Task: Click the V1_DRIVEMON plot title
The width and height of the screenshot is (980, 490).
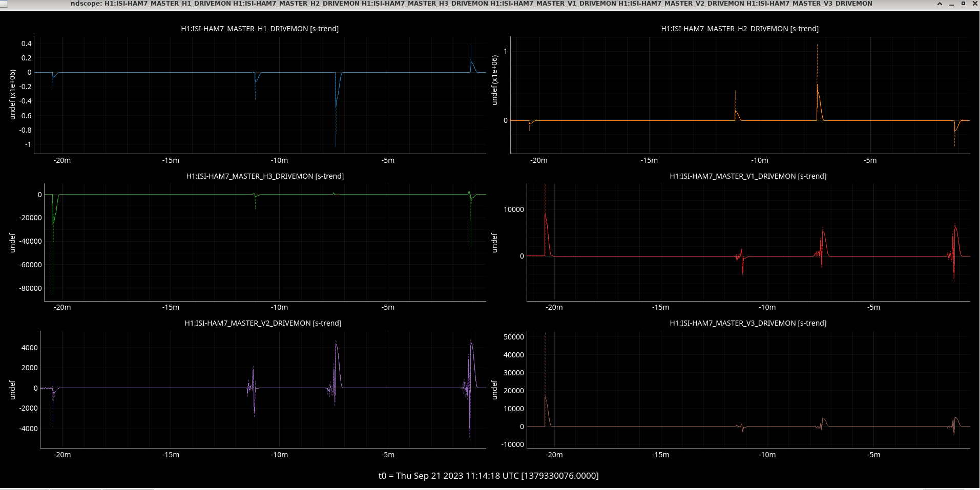Action: [x=748, y=176]
